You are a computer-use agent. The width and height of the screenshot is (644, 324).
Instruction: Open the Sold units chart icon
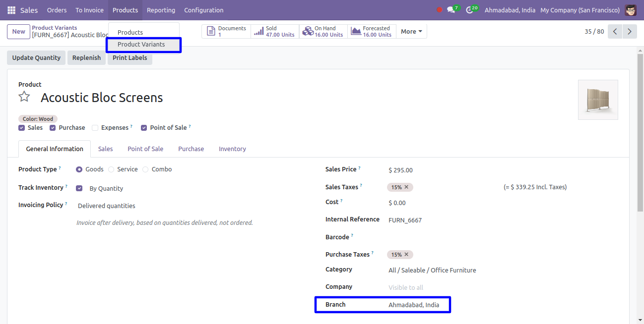pos(258,32)
